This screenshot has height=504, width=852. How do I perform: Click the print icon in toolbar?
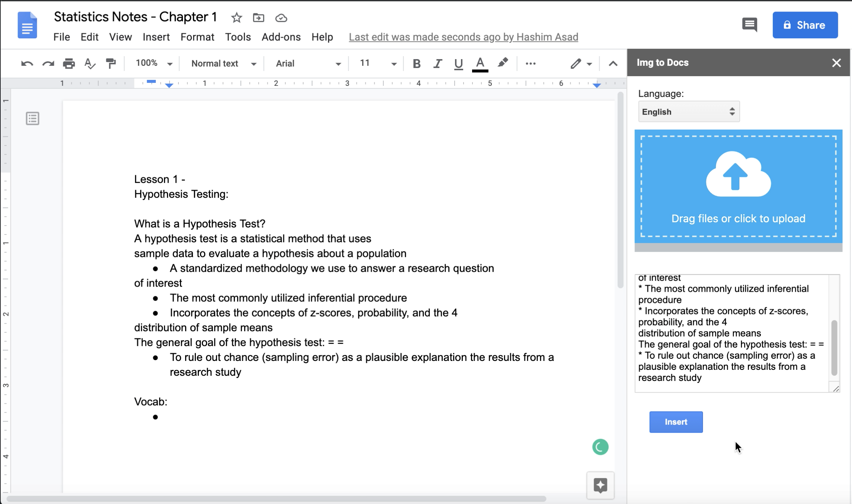pyautogui.click(x=69, y=64)
